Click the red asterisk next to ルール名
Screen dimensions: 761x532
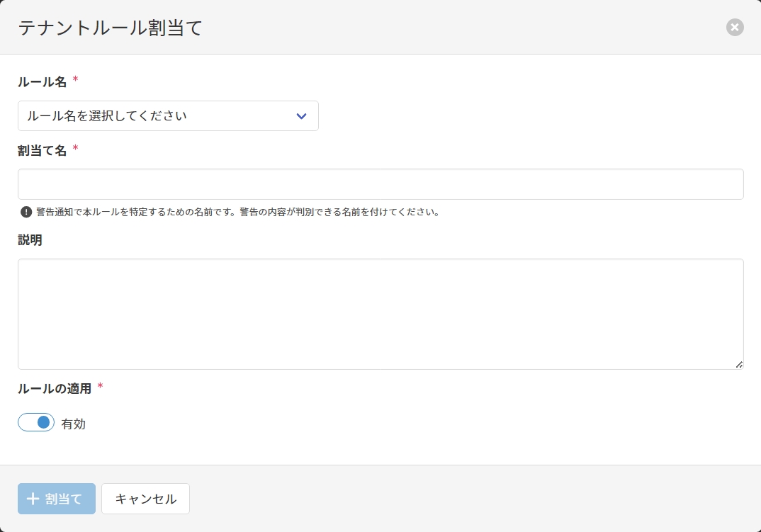click(75, 80)
